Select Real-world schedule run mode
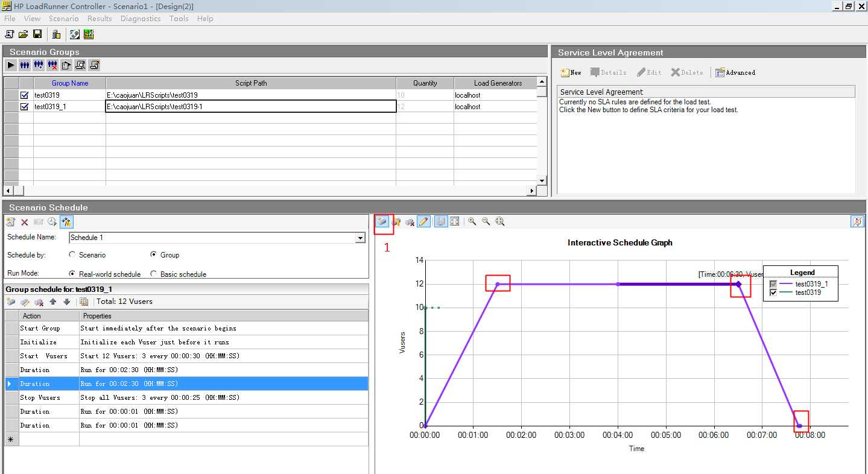This screenshot has height=474, width=868. pyautogui.click(x=72, y=273)
